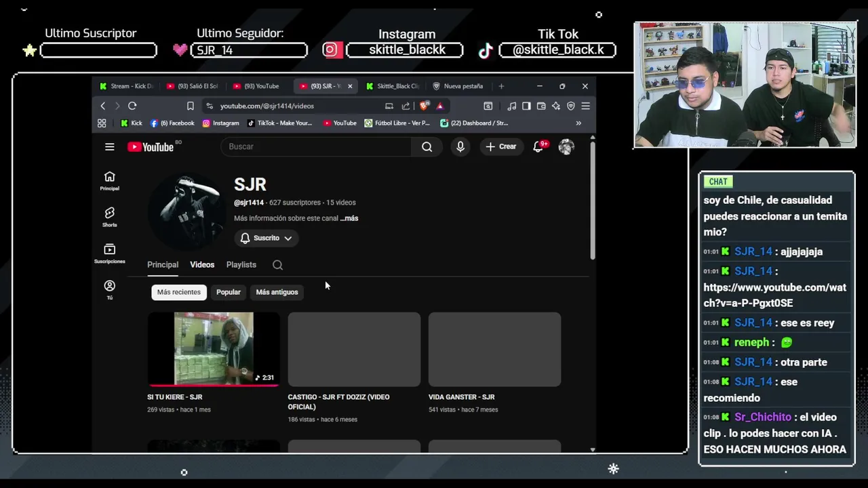This screenshot has height=488, width=868.
Task: Open the Kick bookmark
Action: (132, 123)
